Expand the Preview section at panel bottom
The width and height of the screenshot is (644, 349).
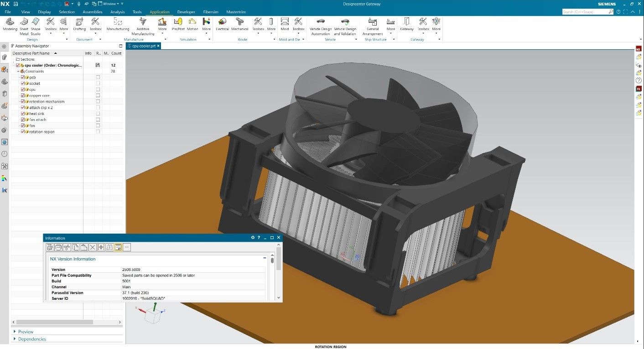16,332
